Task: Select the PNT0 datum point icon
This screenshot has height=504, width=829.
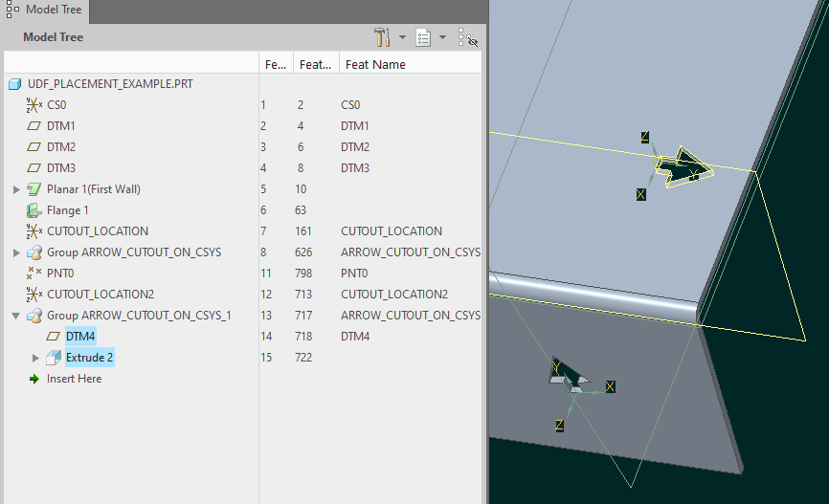Action: tap(34, 274)
